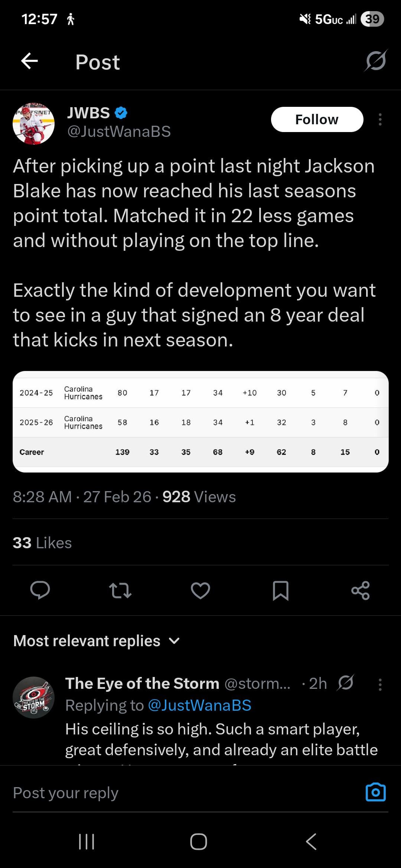401x868 pixels.
Task: View JWBS profile picture
Action: (x=34, y=124)
